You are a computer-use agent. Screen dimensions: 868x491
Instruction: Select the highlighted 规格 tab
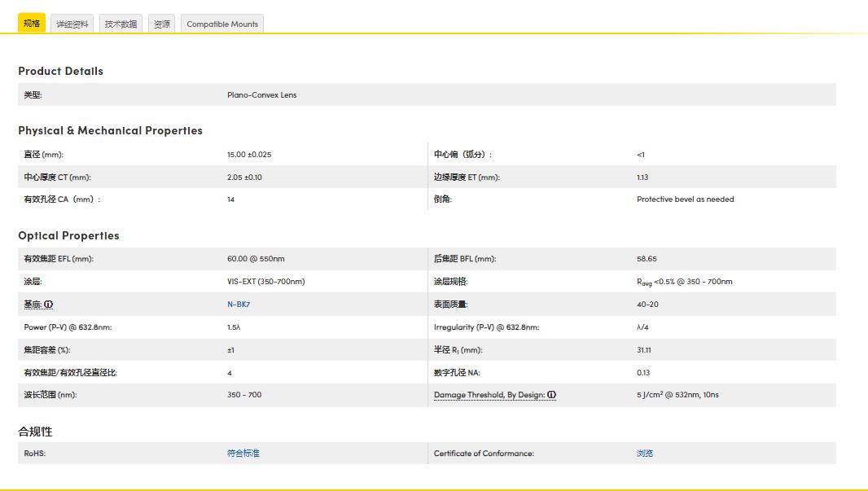32,23
